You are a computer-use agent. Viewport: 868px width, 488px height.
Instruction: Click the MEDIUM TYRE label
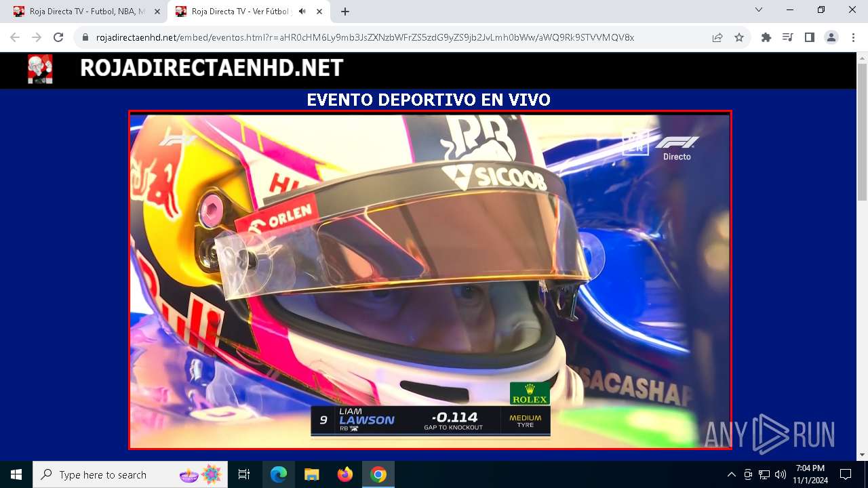(x=526, y=421)
